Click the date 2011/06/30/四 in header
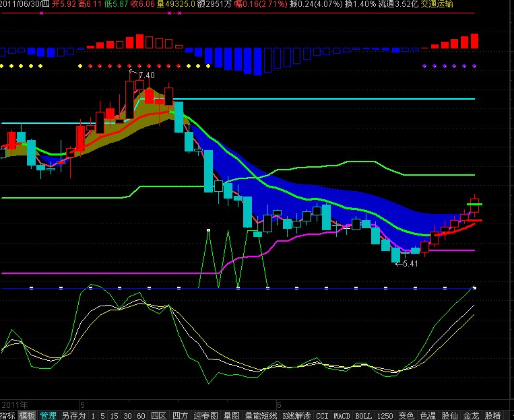 coord(24,4)
